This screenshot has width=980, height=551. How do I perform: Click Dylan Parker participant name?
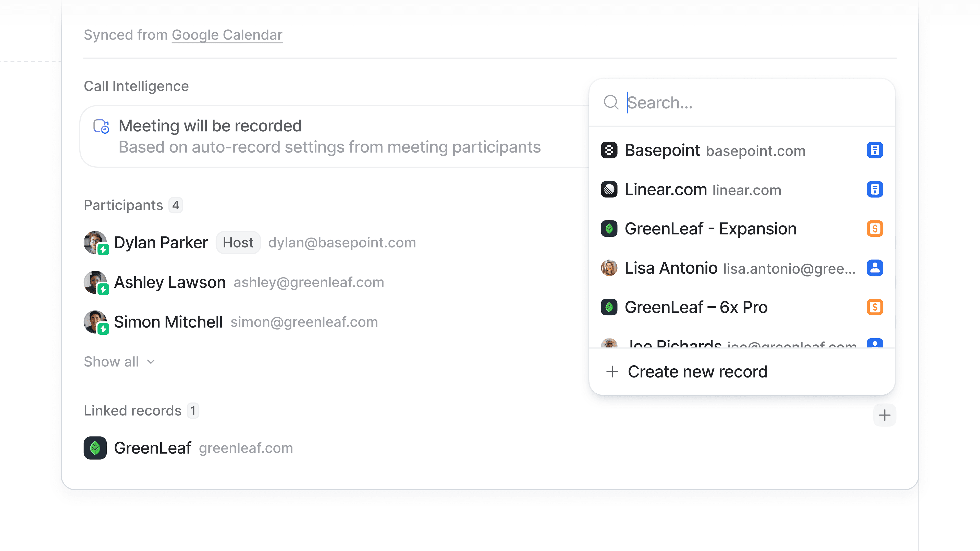coord(161,243)
